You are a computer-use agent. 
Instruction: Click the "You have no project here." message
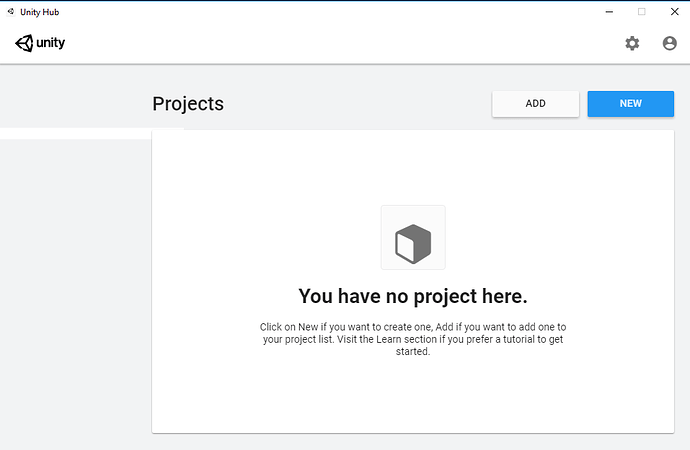(x=413, y=296)
